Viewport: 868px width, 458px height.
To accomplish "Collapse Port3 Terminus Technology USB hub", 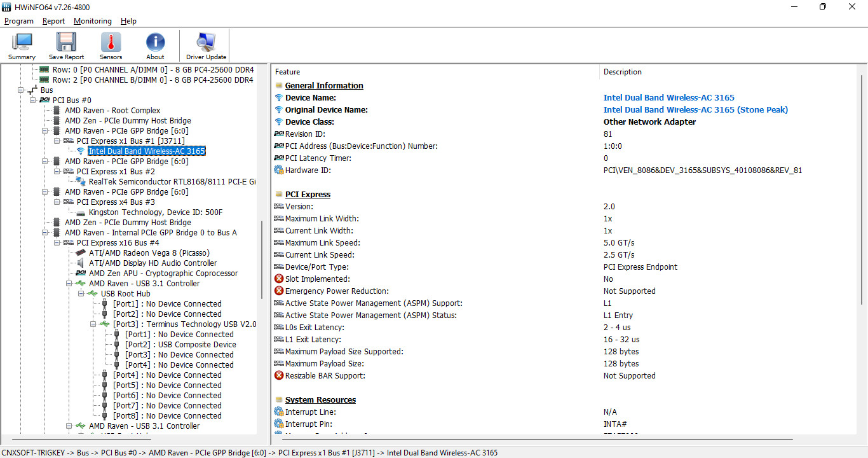I will point(93,324).
